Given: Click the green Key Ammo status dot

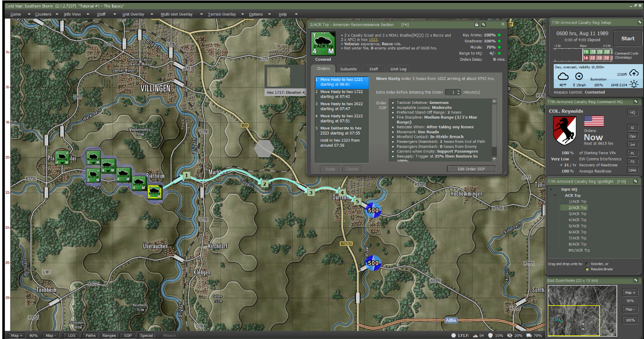Looking at the screenshot, I should [x=499, y=35].
